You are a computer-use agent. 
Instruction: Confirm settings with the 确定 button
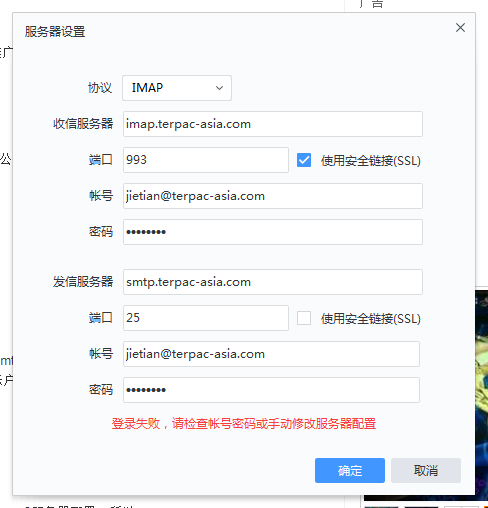[350, 470]
